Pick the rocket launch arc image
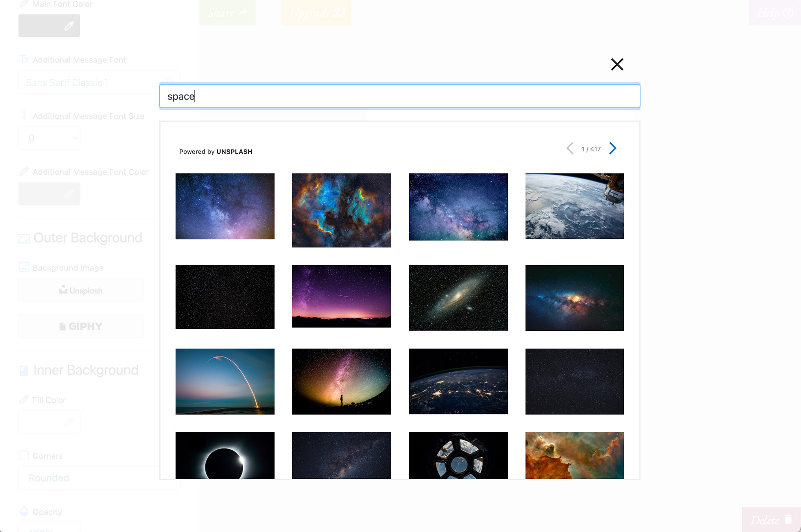Viewport: 801px width, 532px height. tap(225, 381)
